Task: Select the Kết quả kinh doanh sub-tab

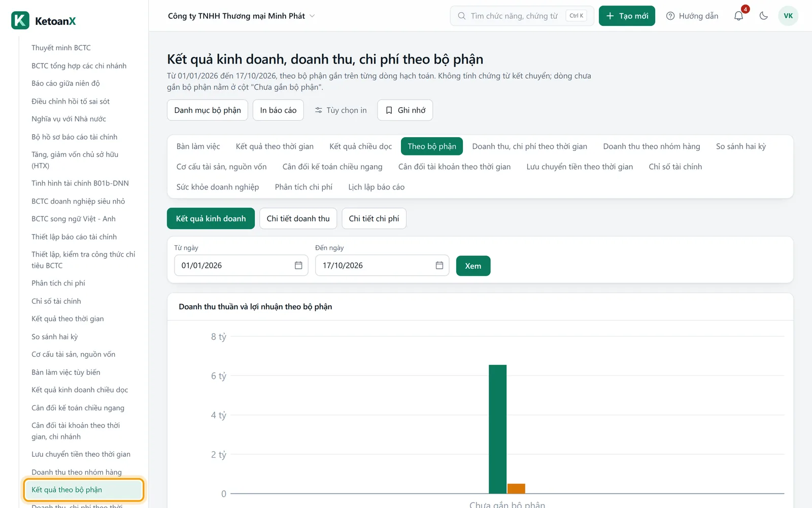Action: [x=211, y=218]
